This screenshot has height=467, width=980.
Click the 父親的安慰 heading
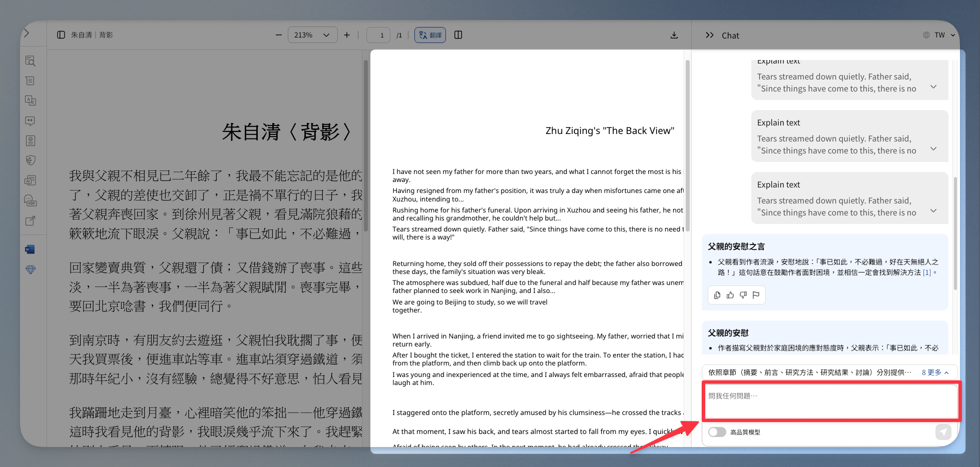pyautogui.click(x=728, y=333)
